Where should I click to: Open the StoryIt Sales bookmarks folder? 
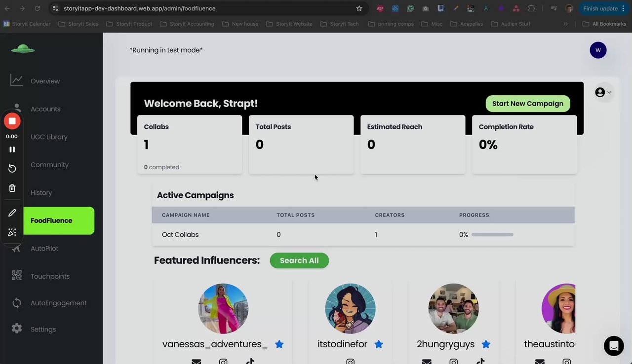(x=79, y=24)
